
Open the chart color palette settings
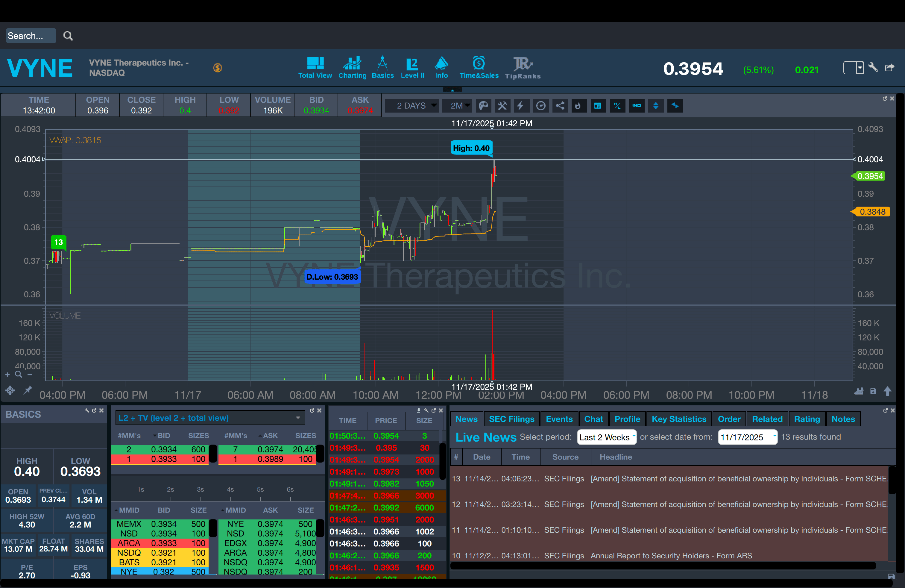pos(483,106)
